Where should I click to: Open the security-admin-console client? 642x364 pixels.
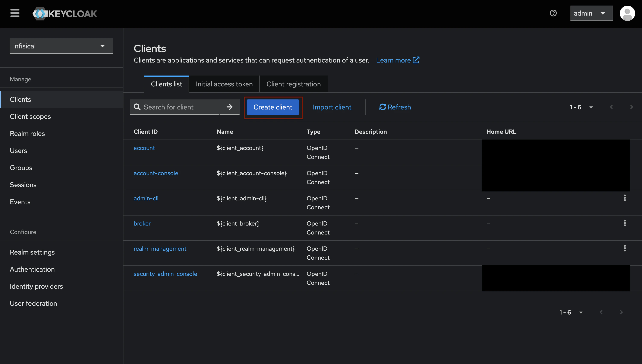click(x=165, y=274)
